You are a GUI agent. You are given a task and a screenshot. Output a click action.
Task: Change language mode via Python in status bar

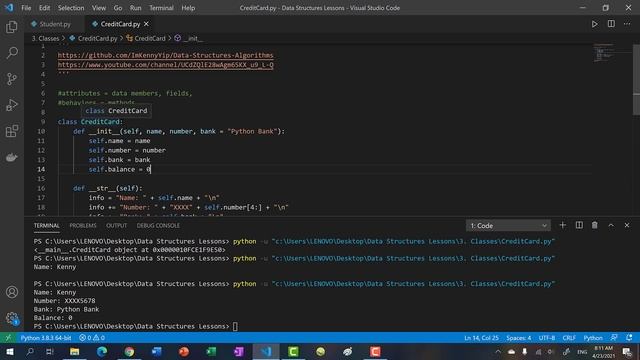click(x=593, y=338)
